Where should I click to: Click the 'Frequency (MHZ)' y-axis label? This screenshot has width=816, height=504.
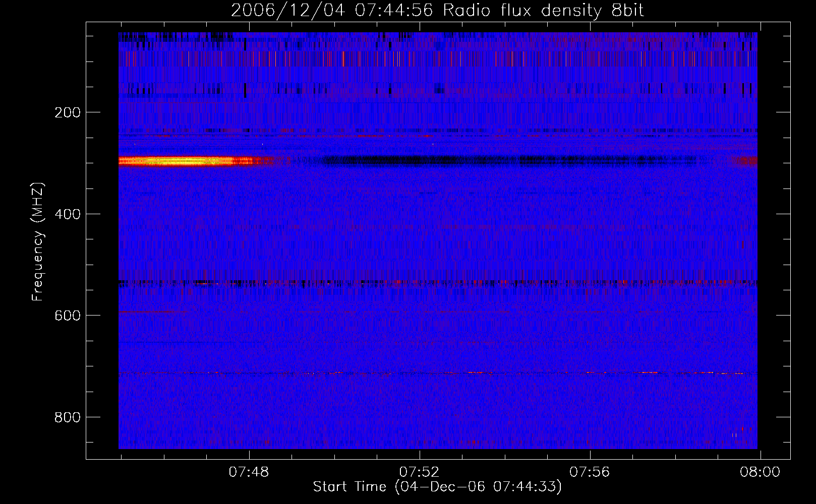pos(38,242)
